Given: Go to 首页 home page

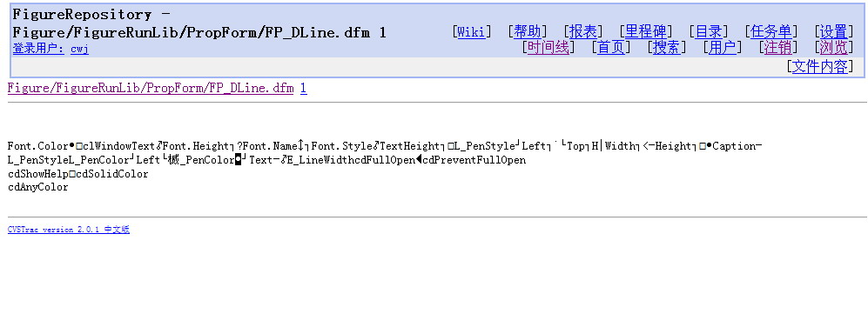Looking at the screenshot, I should coord(610,48).
